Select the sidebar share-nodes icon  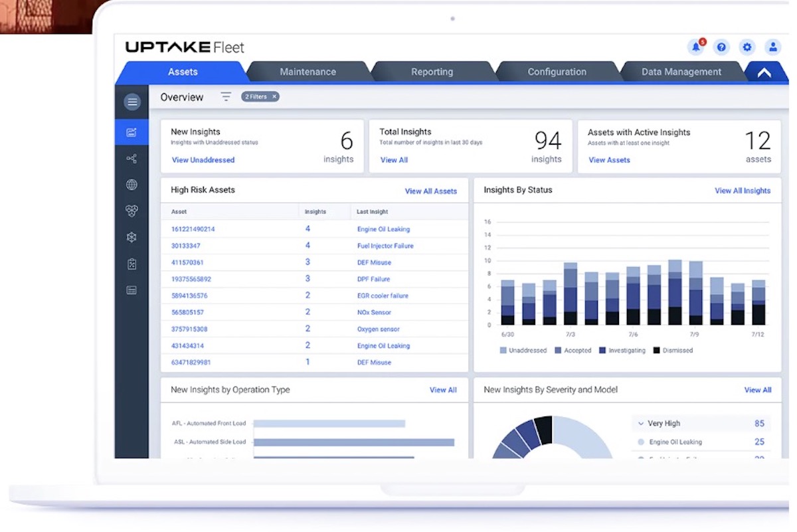click(x=132, y=159)
